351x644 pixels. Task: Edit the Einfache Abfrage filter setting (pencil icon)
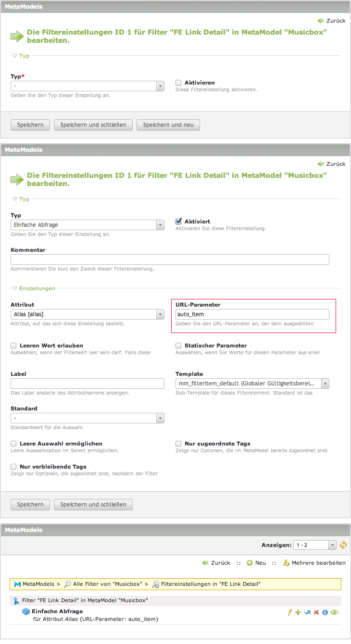[290, 612]
